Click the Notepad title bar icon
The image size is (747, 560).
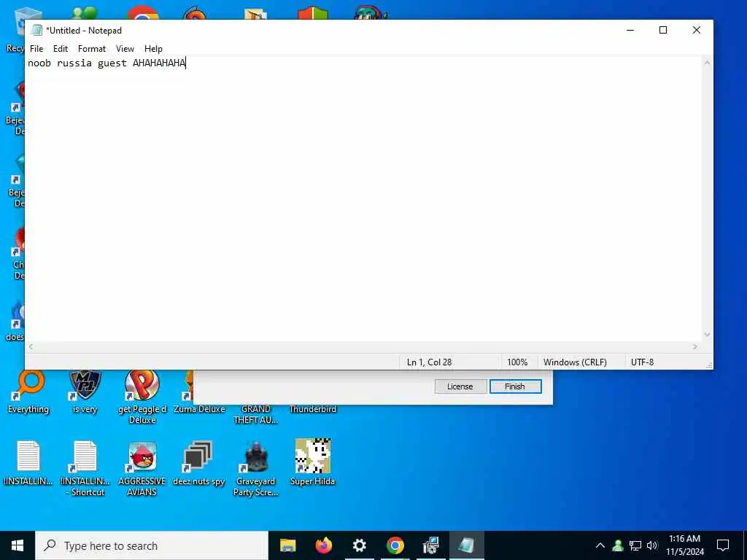point(36,30)
